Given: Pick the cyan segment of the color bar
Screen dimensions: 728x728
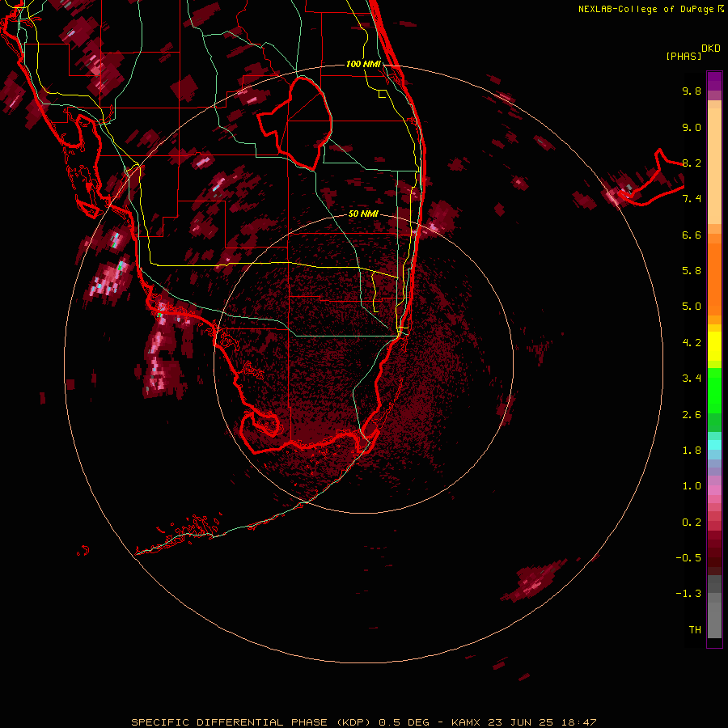Looking at the screenshot, I should tap(714, 445).
